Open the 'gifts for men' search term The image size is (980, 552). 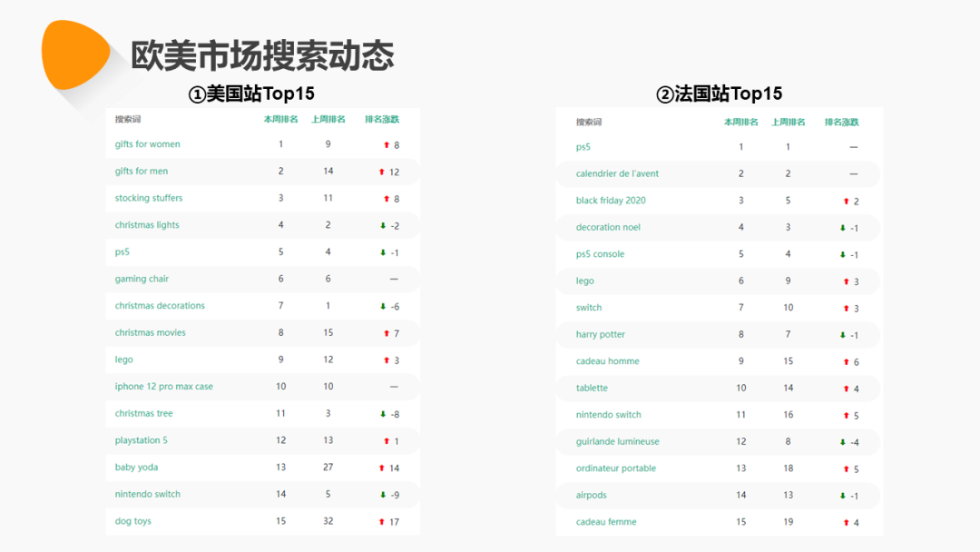[x=142, y=172]
